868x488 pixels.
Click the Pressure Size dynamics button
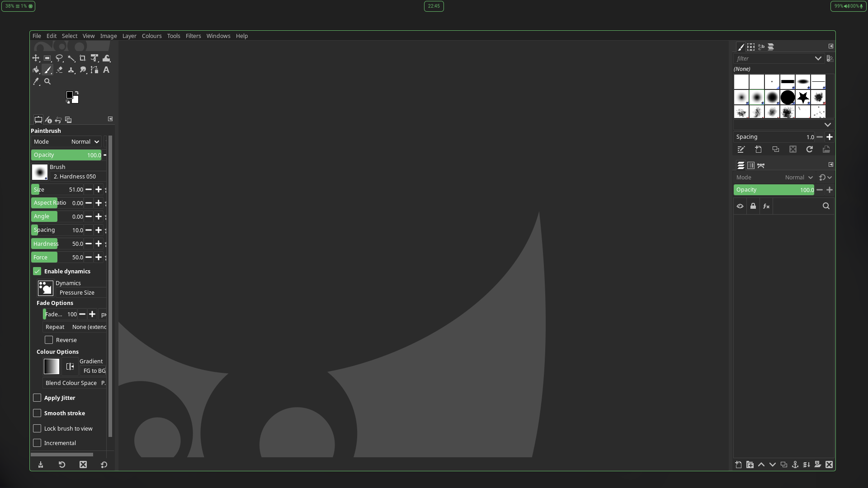coord(77,292)
